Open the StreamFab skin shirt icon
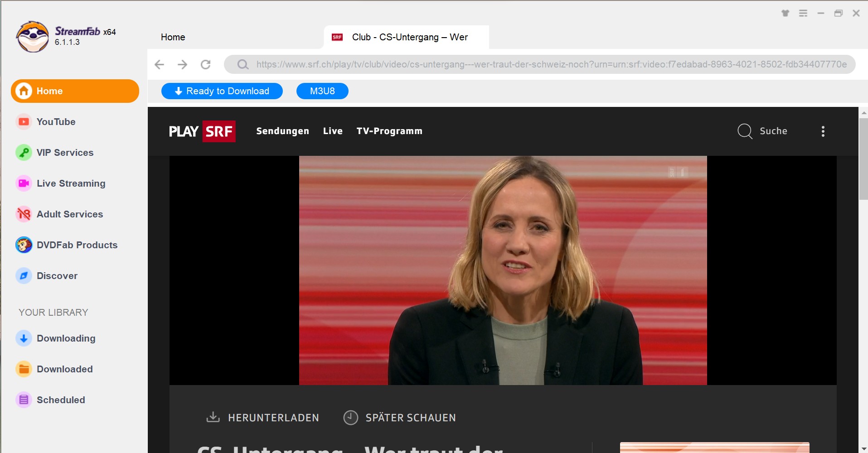Viewport: 868px width, 453px height. [786, 13]
